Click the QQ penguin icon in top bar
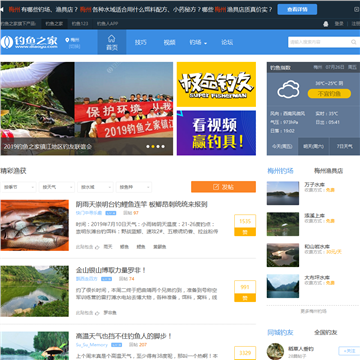Screen dimensions: 360x360 point(326,24)
